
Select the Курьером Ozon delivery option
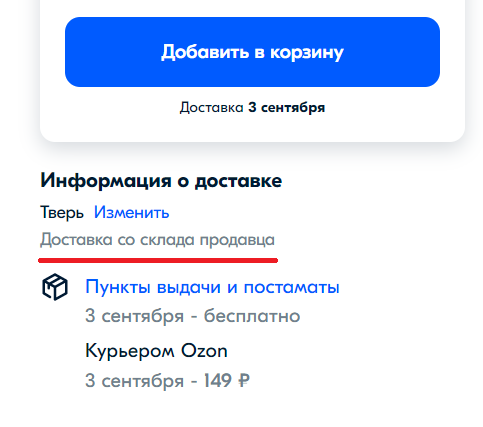coord(156,351)
